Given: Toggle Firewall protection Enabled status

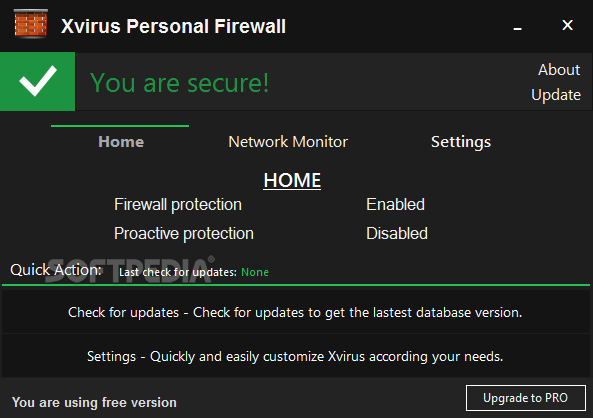Looking at the screenshot, I should (395, 204).
